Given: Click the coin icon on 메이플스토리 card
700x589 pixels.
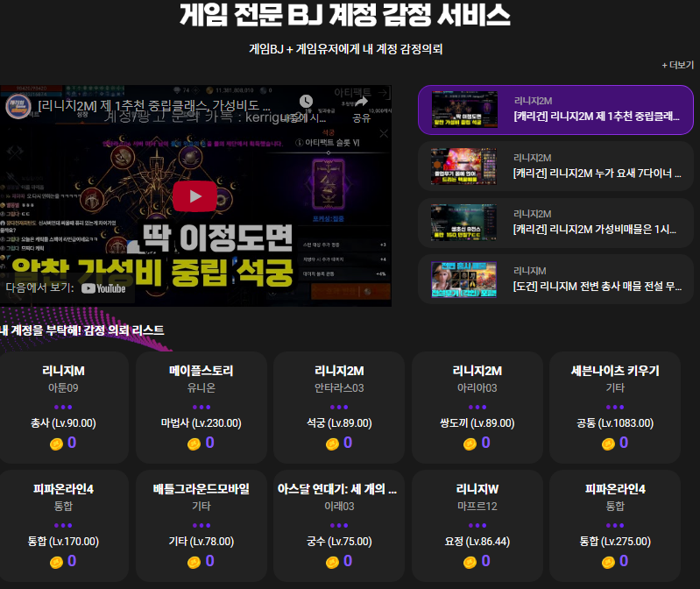Looking at the screenshot, I should coord(194,444).
